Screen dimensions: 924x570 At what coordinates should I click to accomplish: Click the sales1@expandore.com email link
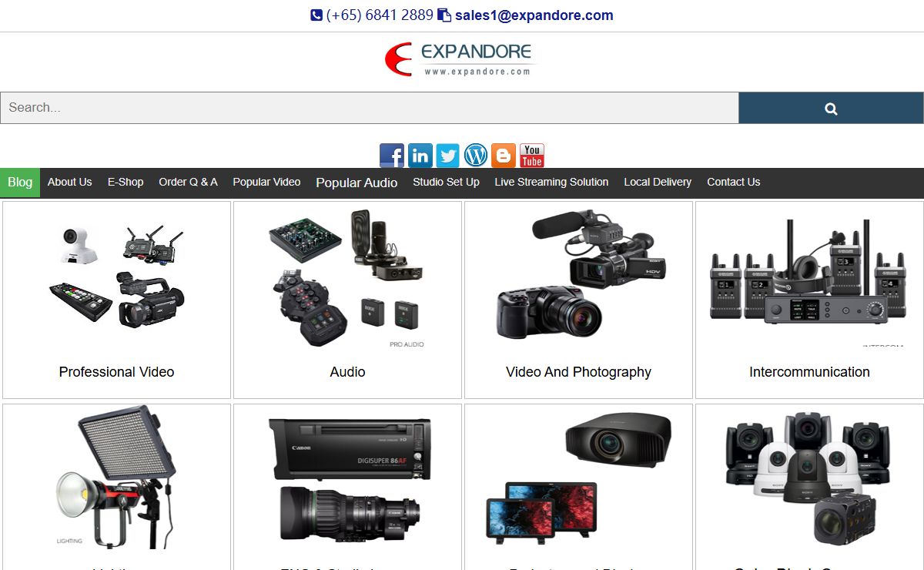point(534,15)
